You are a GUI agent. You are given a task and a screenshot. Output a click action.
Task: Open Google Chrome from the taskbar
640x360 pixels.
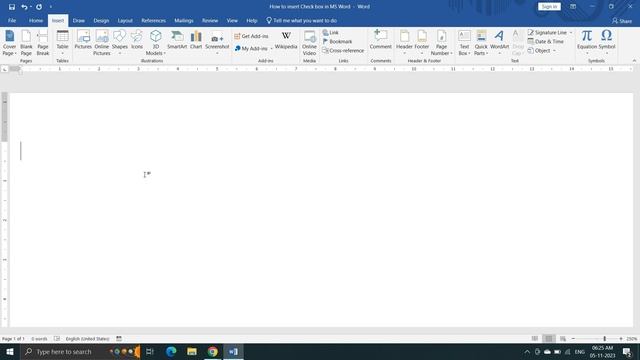click(213, 351)
